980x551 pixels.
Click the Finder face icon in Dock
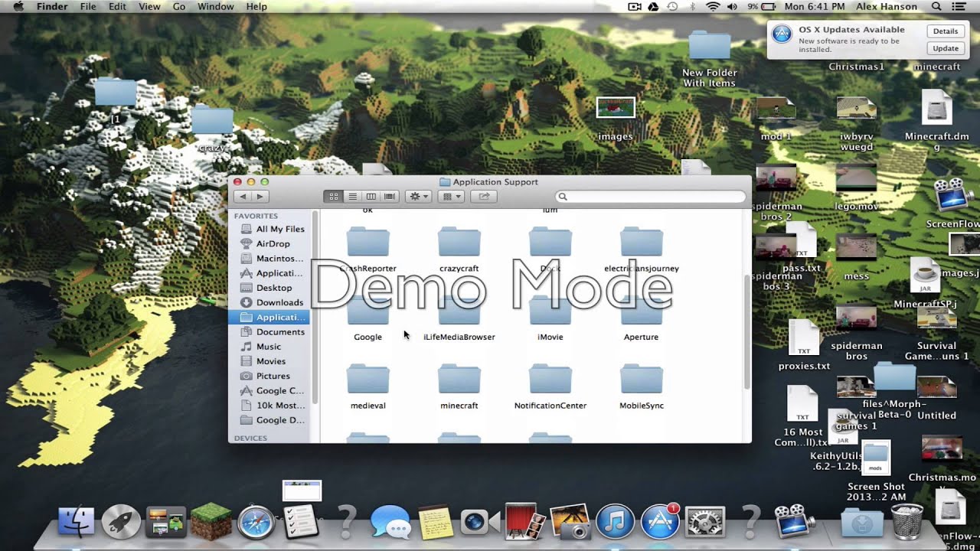[x=76, y=523]
